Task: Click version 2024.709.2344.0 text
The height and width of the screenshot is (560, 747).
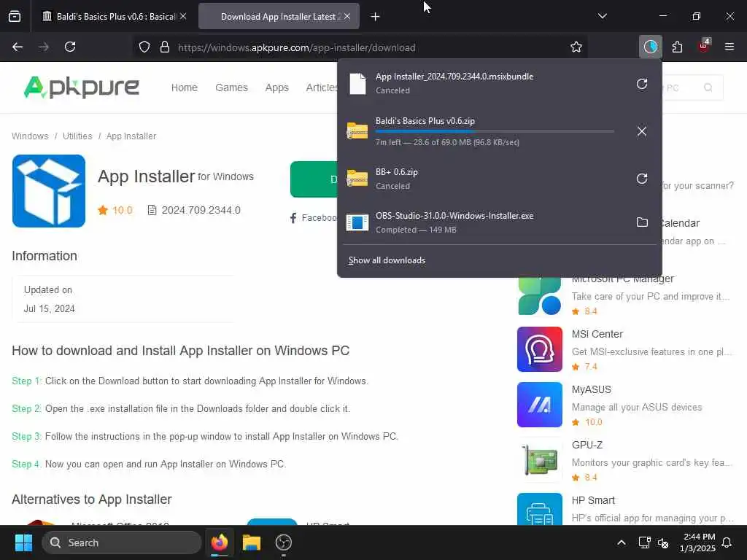Action: [201, 210]
